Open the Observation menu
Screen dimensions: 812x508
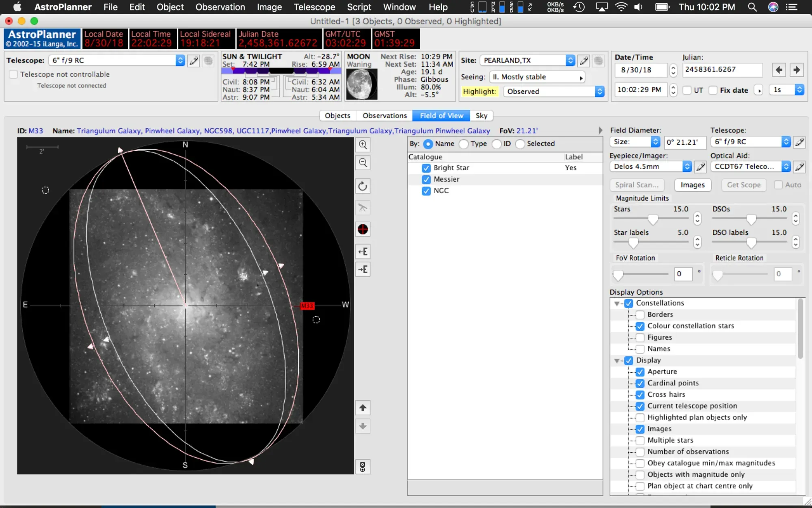point(220,7)
